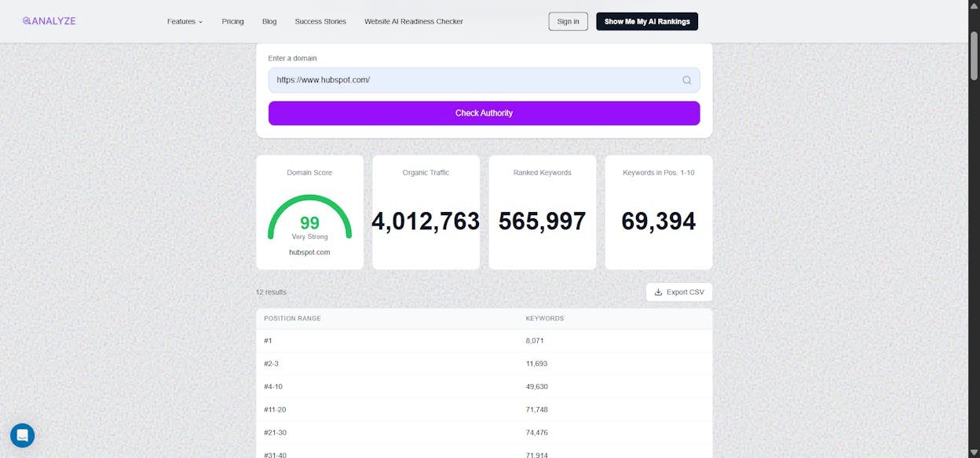Click the Check Authority button
This screenshot has height=458, width=980.
point(484,113)
